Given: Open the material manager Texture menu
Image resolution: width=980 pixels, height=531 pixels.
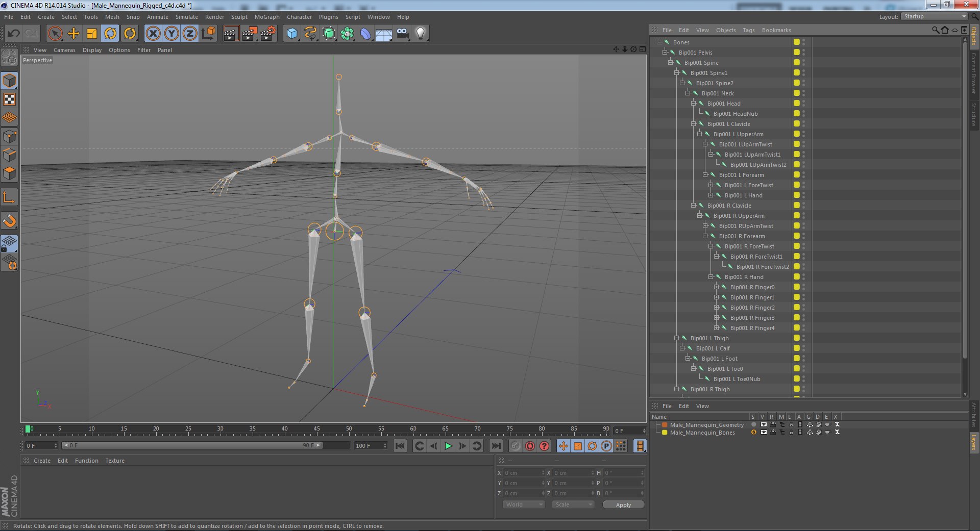Looking at the screenshot, I should click(115, 461).
